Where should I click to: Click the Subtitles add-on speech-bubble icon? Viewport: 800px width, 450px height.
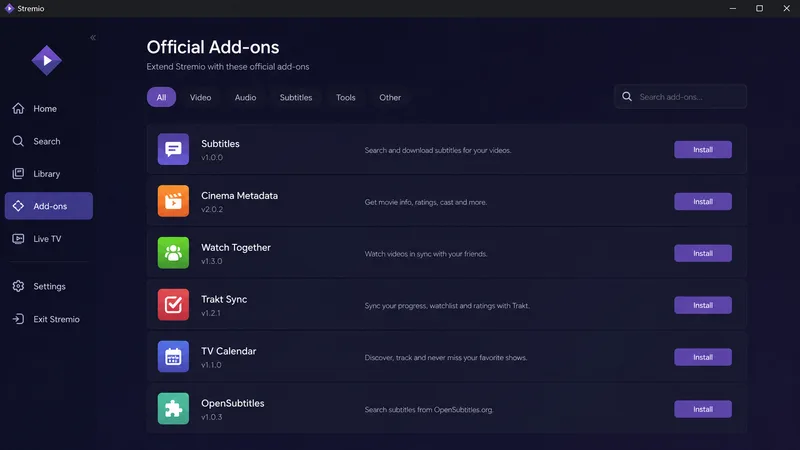tap(173, 149)
